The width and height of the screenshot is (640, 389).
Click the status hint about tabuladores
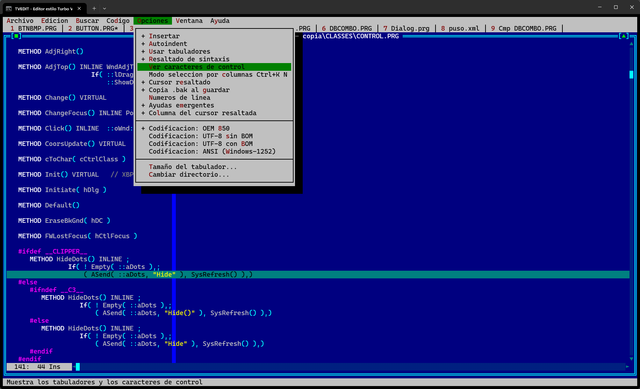pyautogui.click(x=104, y=382)
